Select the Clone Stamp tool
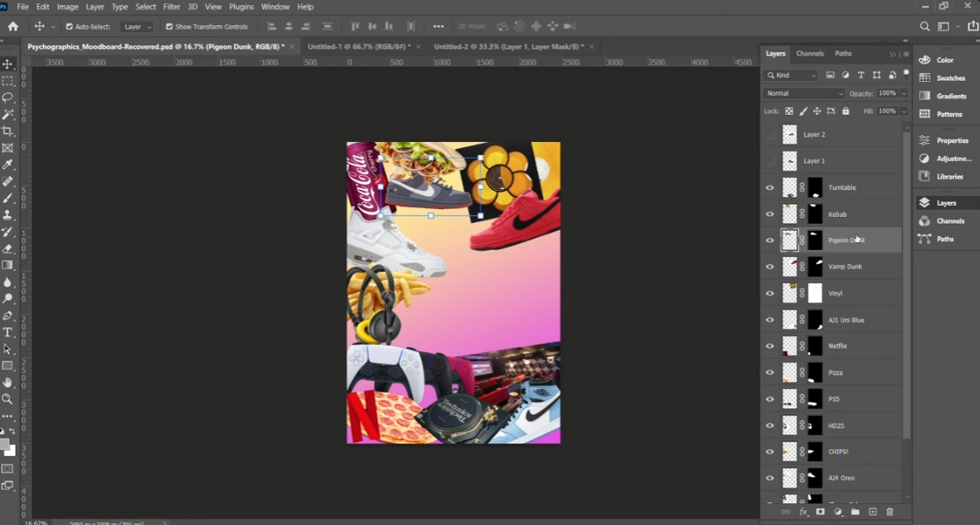 8,215
